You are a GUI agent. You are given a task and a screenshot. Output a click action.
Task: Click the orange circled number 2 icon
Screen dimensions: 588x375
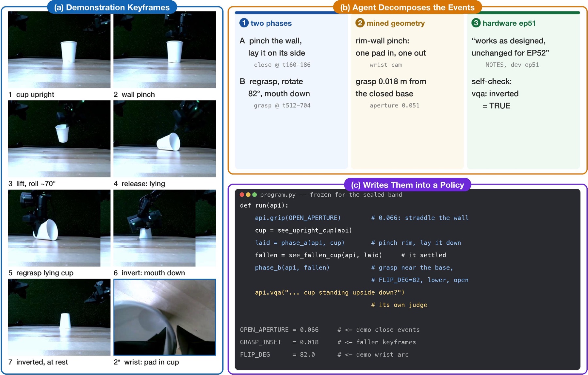[360, 23]
